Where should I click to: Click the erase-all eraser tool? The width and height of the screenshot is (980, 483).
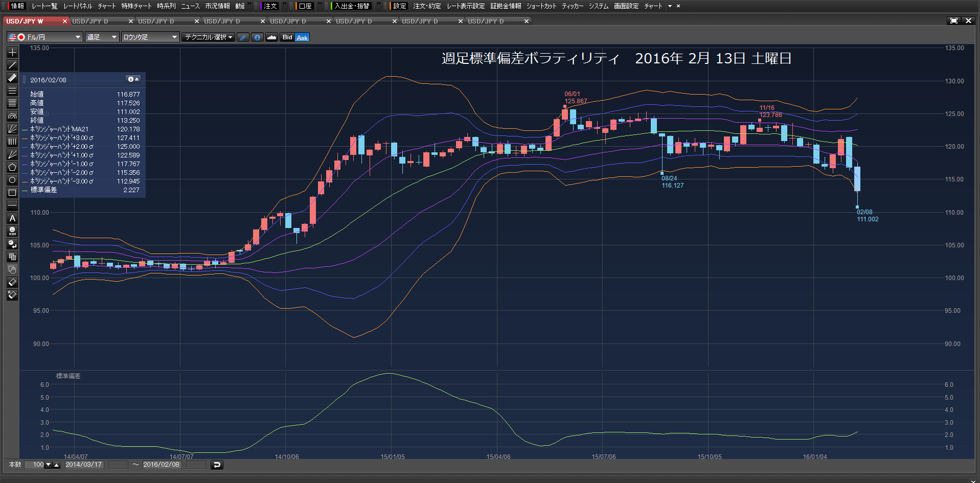point(12,295)
